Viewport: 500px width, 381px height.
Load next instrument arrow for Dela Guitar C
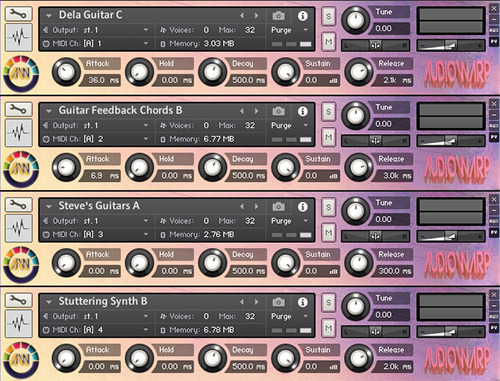[x=256, y=16]
